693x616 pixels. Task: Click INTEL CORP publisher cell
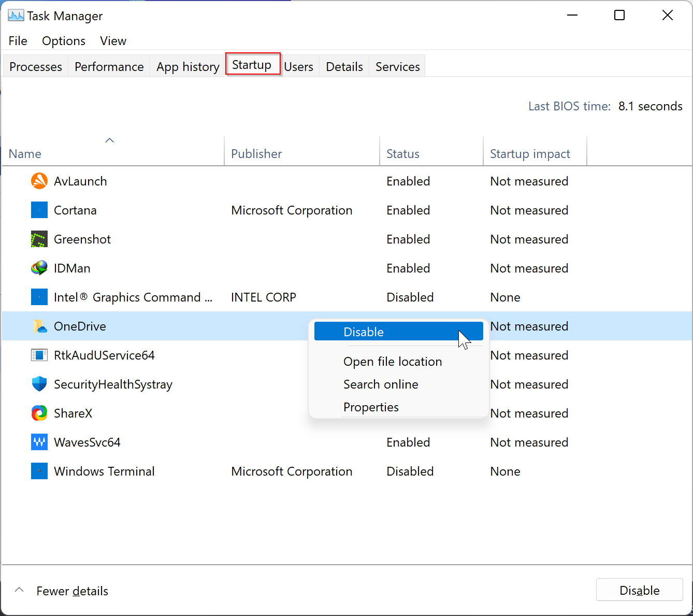[264, 297]
